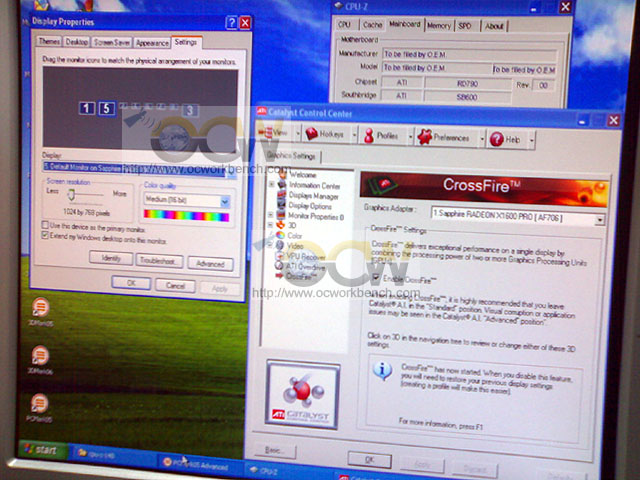The height and width of the screenshot is (480, 640).
Task: Expand the Information Center tree node
Action: pos(271,184)
